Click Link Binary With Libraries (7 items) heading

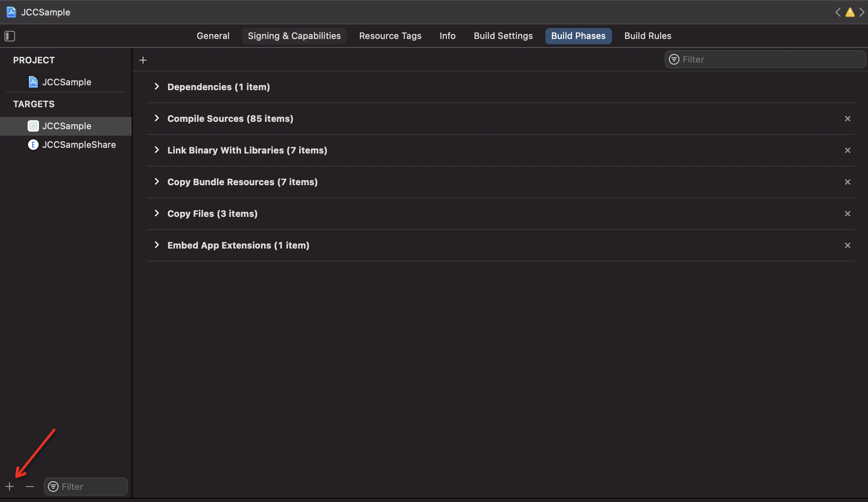coord(247,150)
